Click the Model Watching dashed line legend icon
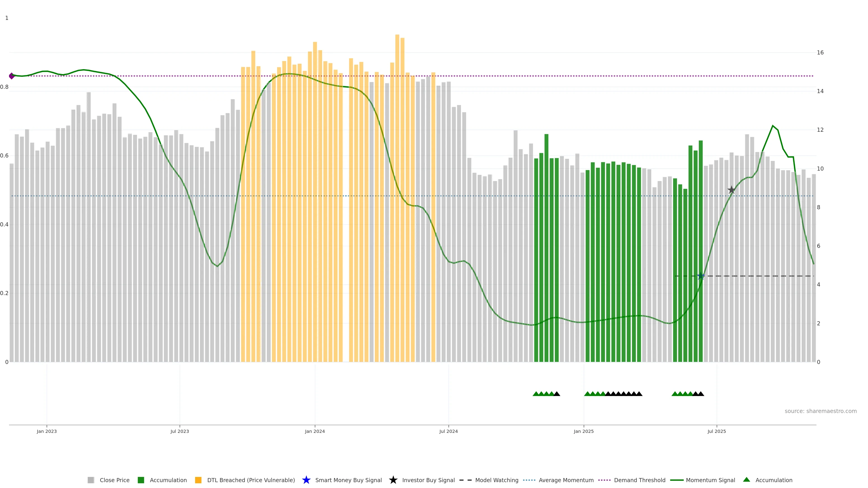 tap(465, 480)
